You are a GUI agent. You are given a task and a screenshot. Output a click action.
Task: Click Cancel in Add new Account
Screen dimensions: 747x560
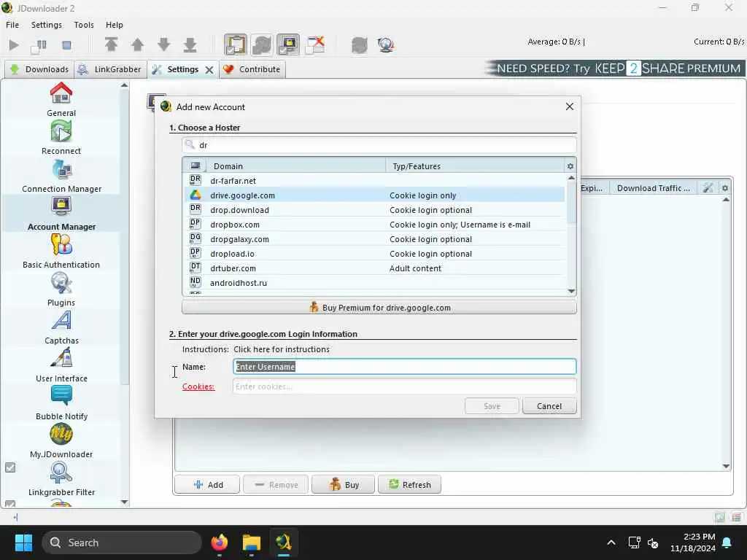(549, 406)
